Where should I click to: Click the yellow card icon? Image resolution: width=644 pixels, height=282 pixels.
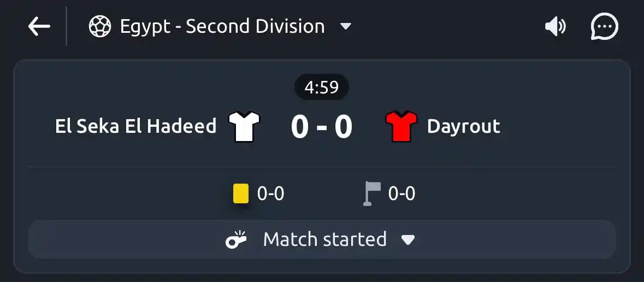tap(241, 193)
